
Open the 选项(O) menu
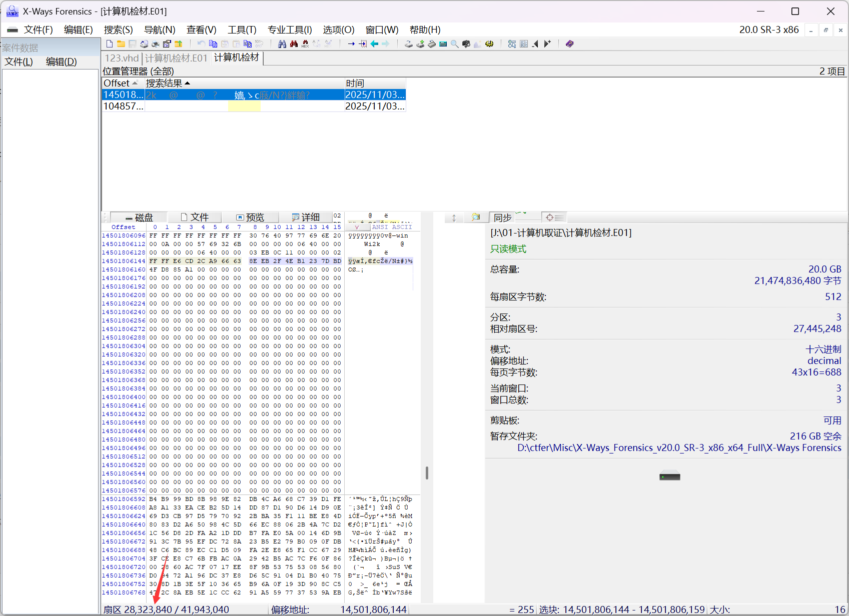click(x=339, y=30)
